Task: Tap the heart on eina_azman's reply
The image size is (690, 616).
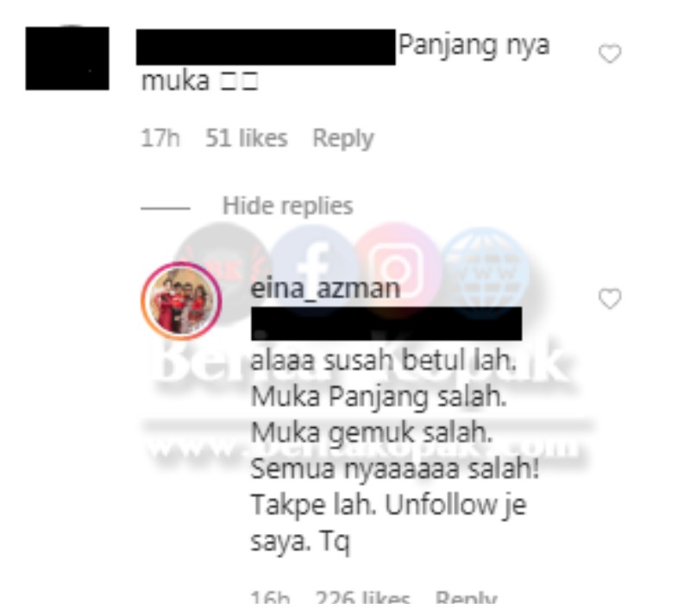Action: [x=610, y=299]
